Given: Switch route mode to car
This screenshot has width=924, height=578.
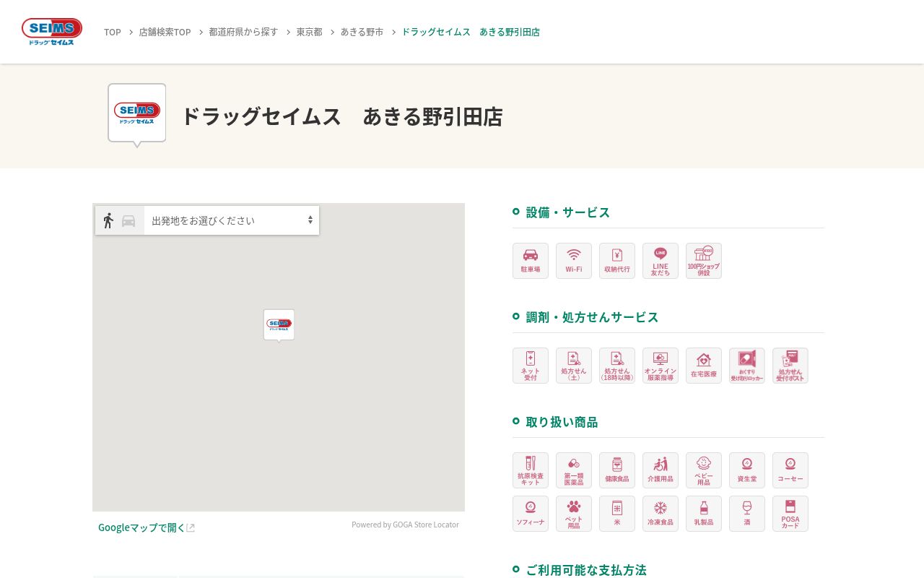Looking at the screenshot, I should [128, 221].
